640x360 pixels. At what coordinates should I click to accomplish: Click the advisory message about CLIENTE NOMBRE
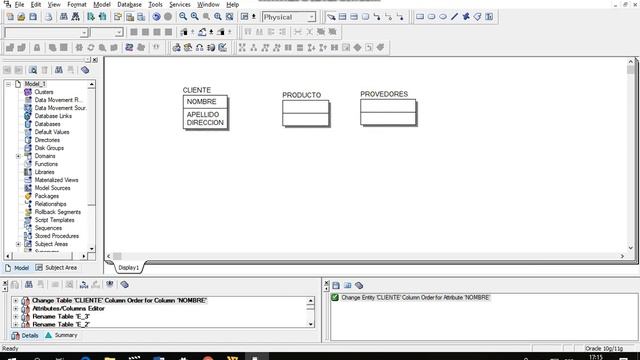pos(415,298)
